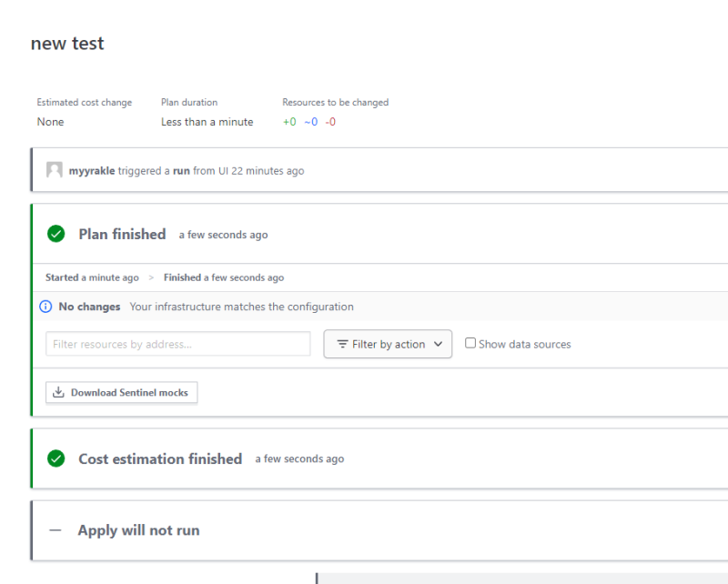
Task: Click the No changes info icon
Action: tap(46, 307)
